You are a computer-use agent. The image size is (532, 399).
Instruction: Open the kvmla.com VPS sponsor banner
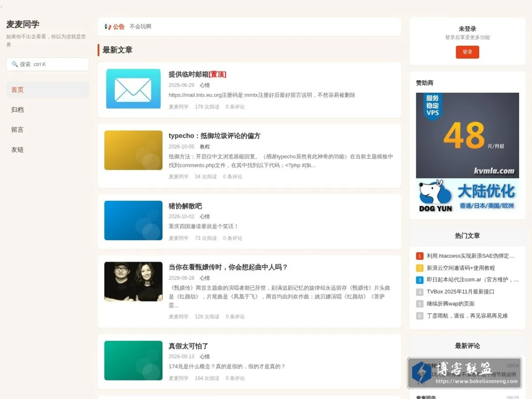pyautogui.click(x=467, y=135)
